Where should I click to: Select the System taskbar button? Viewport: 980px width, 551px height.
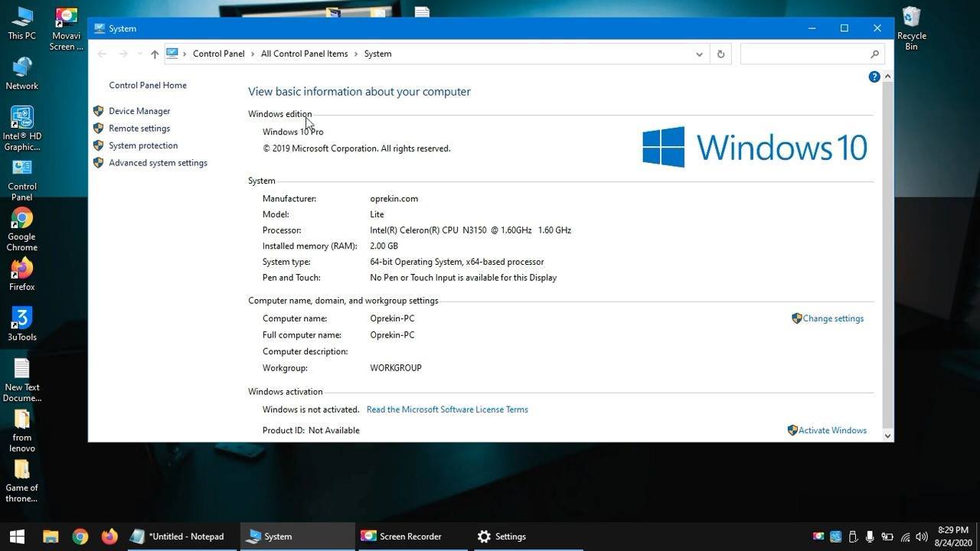click(298, 536)
